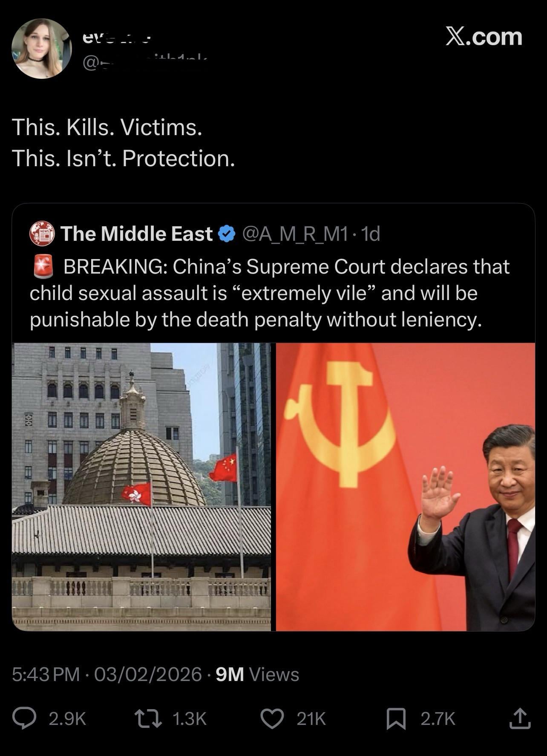Open quoted tweet BREAKING text
Image resolution: width=547 pixels, height=756 pixels.
click(269, 293)
